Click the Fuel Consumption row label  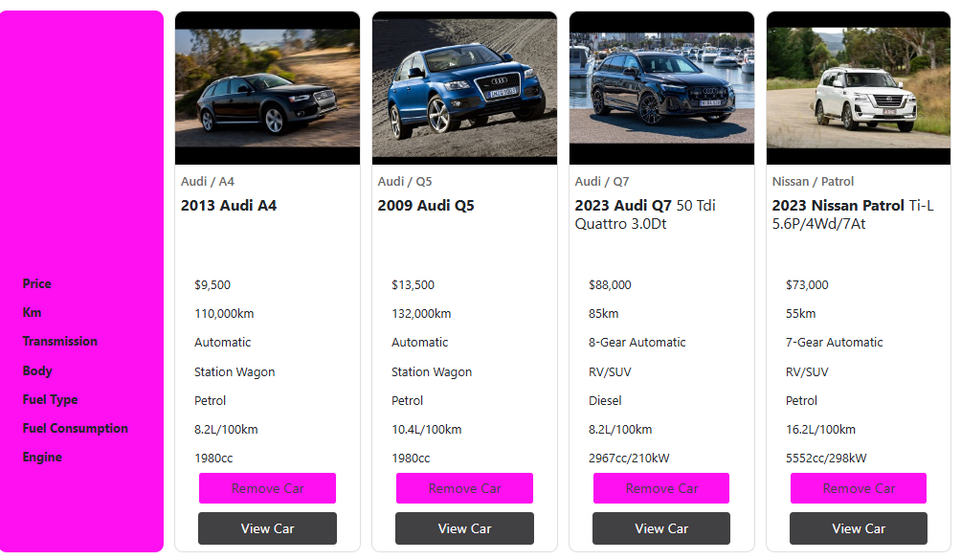pyautogui.click(x=75, y=429)
